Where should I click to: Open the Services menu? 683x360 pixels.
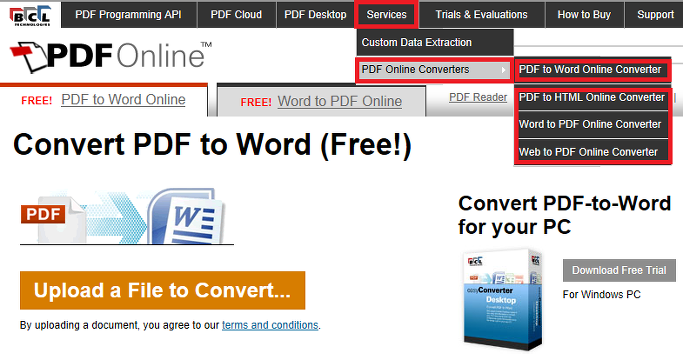coord(386,14)
